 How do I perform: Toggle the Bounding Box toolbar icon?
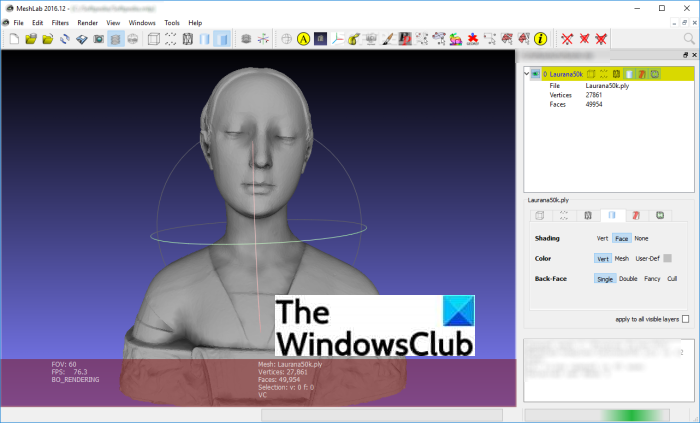coord(154,39)
